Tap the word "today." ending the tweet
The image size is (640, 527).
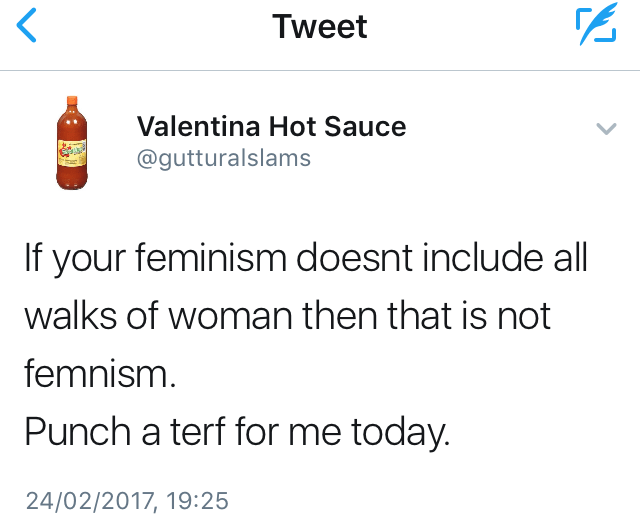click(x=401, y=432)
